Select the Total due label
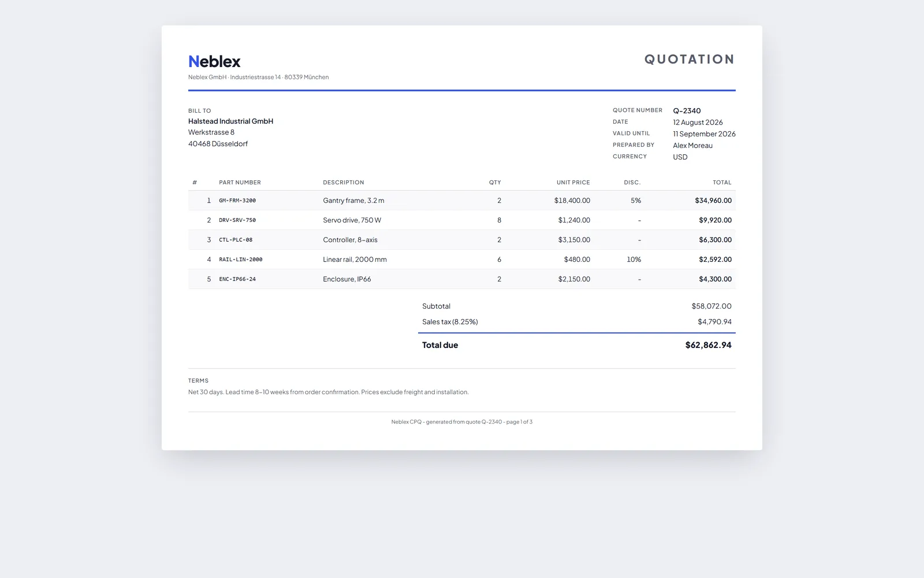Screen dimensions: 924x578 [440, 345]
